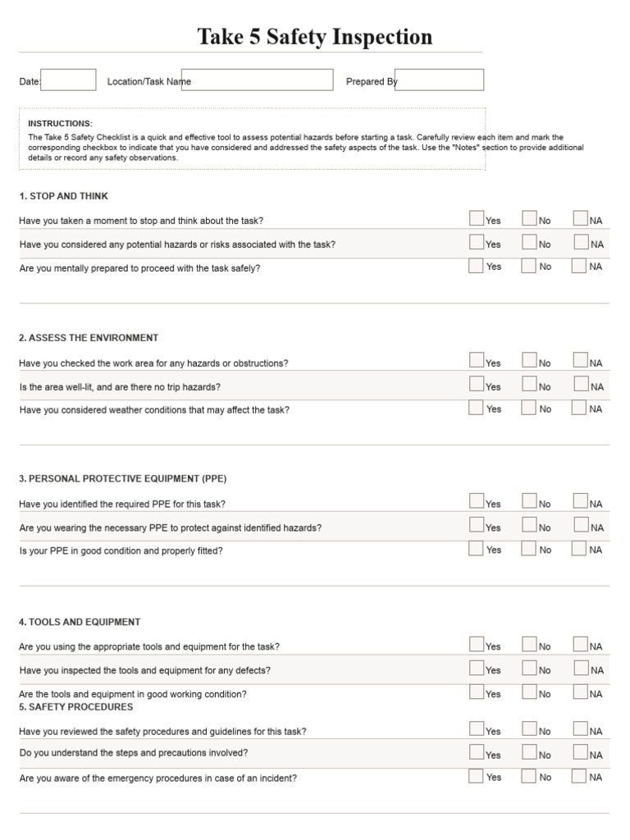Mark NA for area well-lit question

(581, 384)
